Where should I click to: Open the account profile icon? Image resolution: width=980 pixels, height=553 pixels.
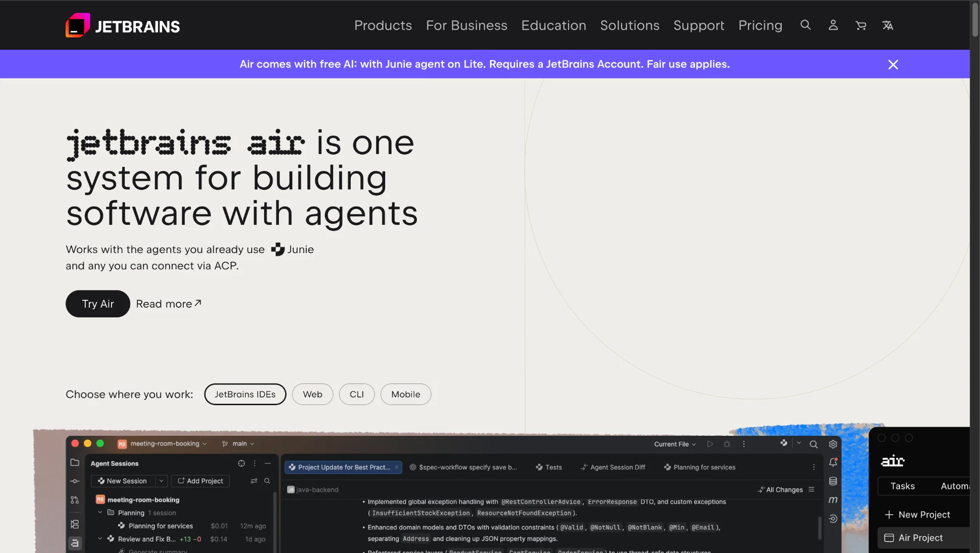point(833,25)
